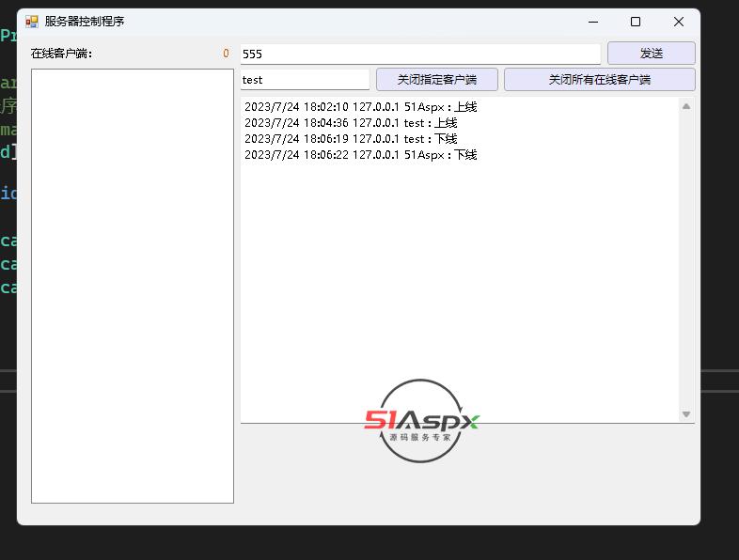
Task: Click the log scrollbar up arrow
Action: pos(686,106)
